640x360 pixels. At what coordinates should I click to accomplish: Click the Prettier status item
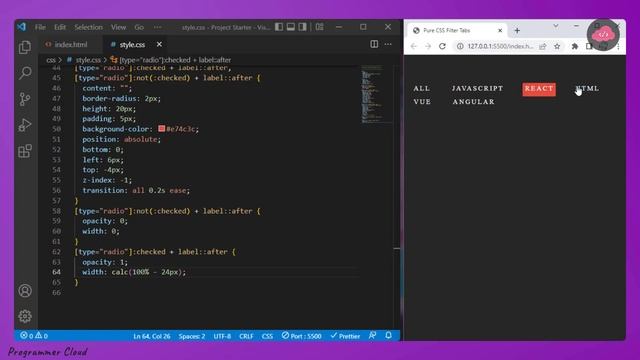(345, 336)
